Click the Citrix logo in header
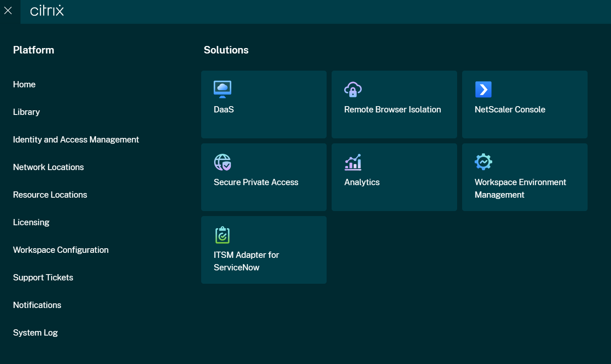 tap(47, 10)
